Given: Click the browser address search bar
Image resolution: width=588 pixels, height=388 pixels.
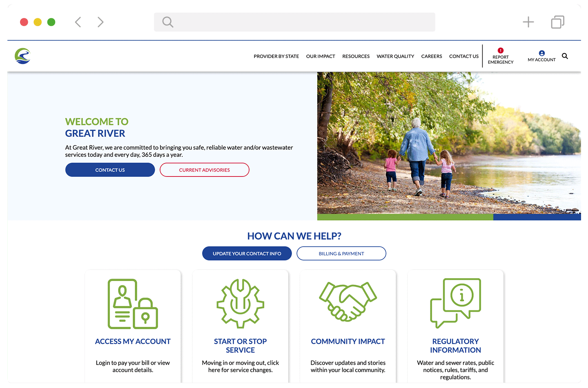Looking at the screenshot, I should (294, 22).
